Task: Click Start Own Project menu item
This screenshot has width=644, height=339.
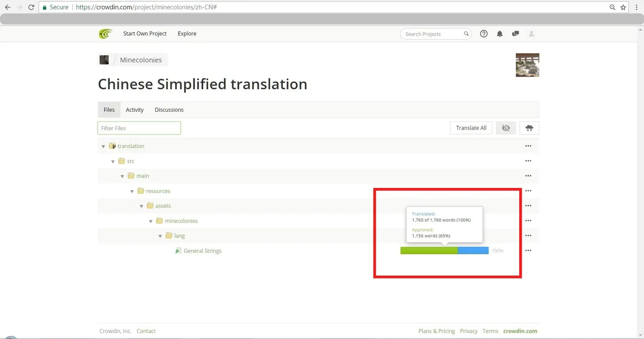Action: point(145,34)
